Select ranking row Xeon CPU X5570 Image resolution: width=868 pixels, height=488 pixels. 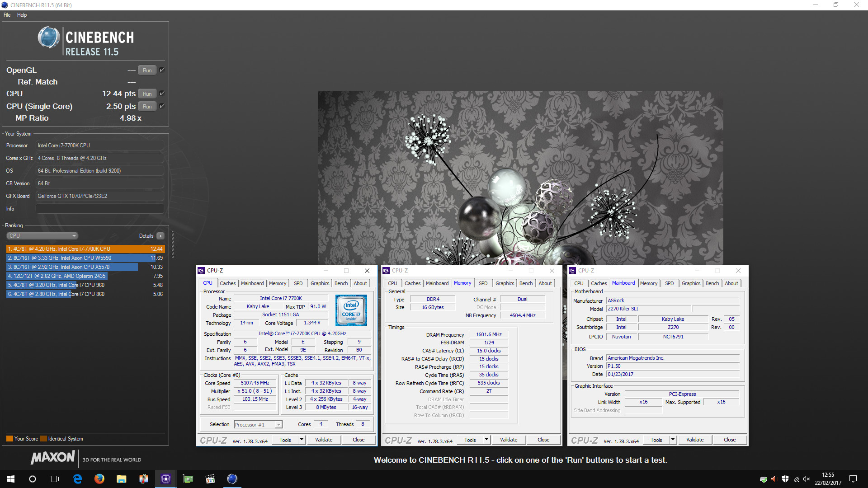coord(85,267)
